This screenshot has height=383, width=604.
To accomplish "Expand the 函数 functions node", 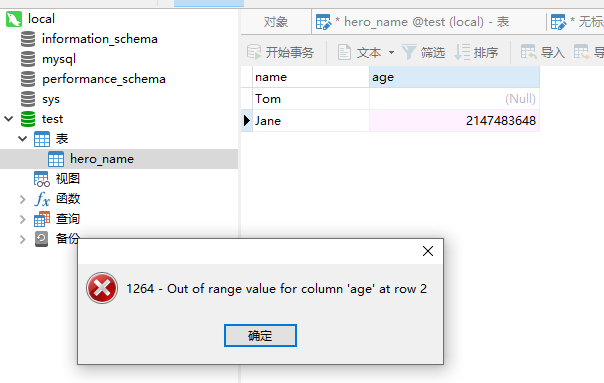I will (23, 199).
